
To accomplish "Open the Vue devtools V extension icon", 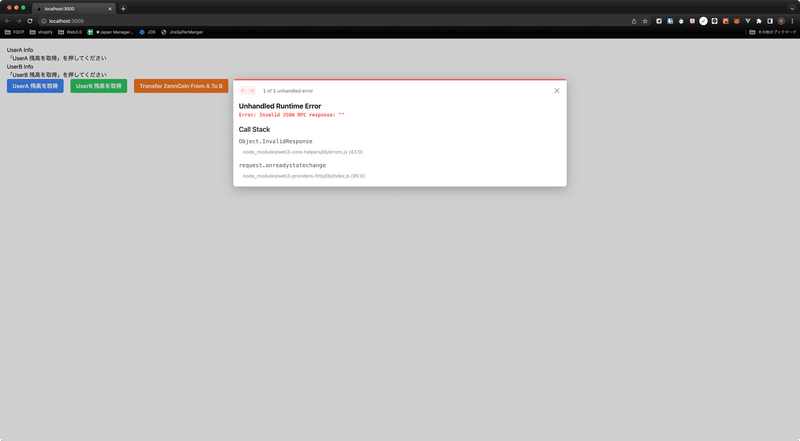I will (x=748, y=21).
